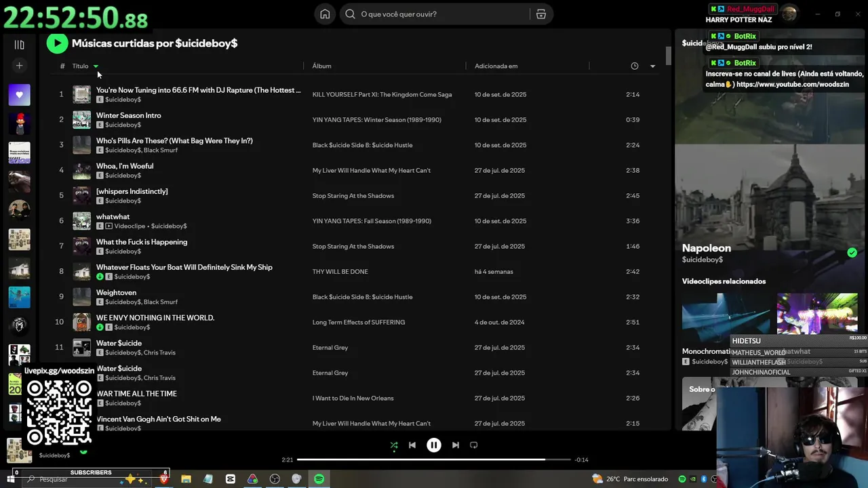The image size is (868, 488).
Task: Click the Napoleon track title
Action: pyautogui.click(x=706, y=248)
